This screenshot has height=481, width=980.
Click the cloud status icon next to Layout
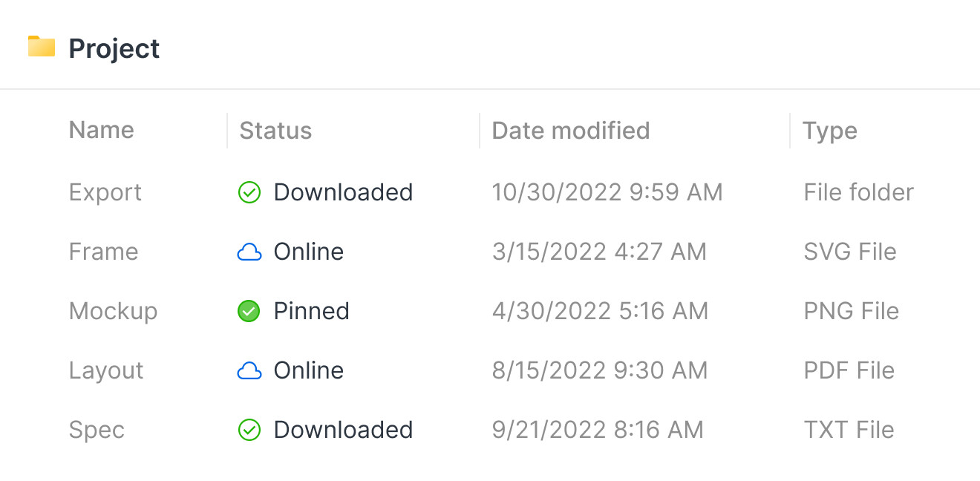(250, 370)
